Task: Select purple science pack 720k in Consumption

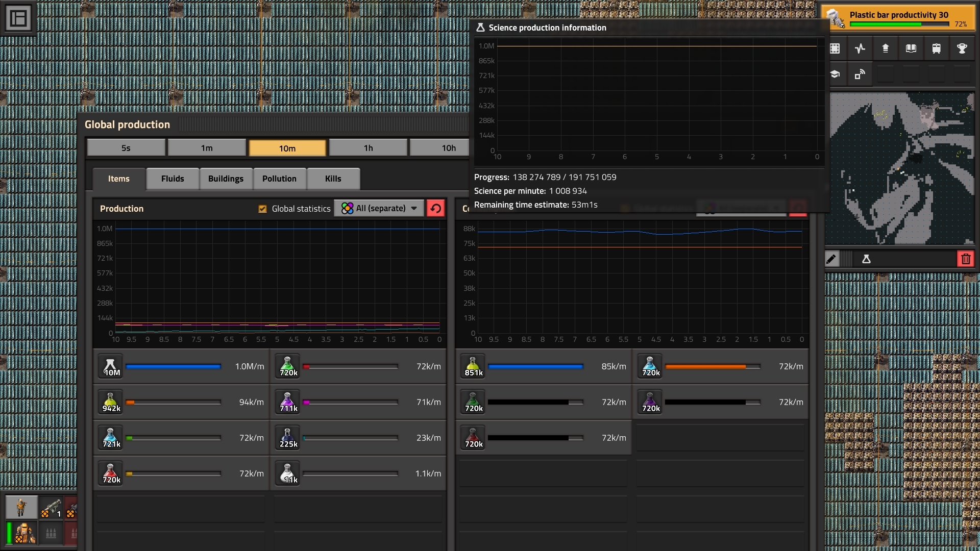Action: [x=650, y=402]
